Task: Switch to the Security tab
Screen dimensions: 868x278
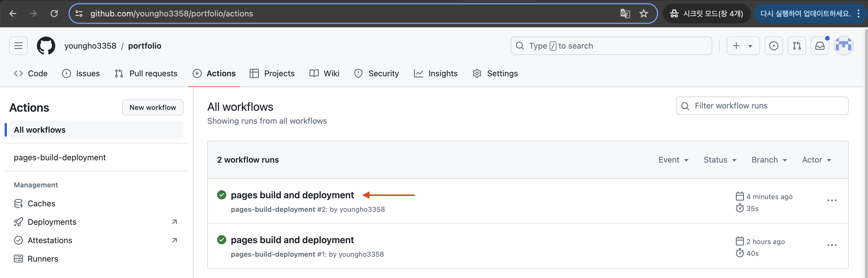Action: 376,73
